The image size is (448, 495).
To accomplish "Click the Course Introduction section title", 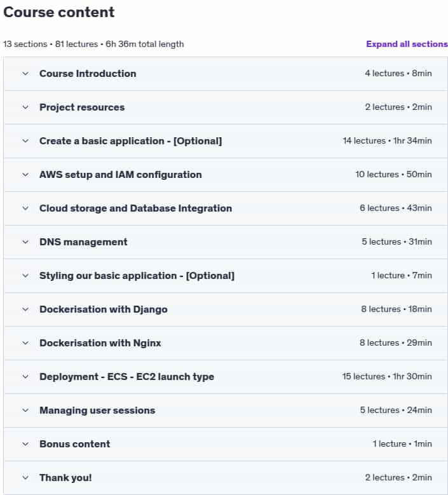I will (x=88, y=74).
